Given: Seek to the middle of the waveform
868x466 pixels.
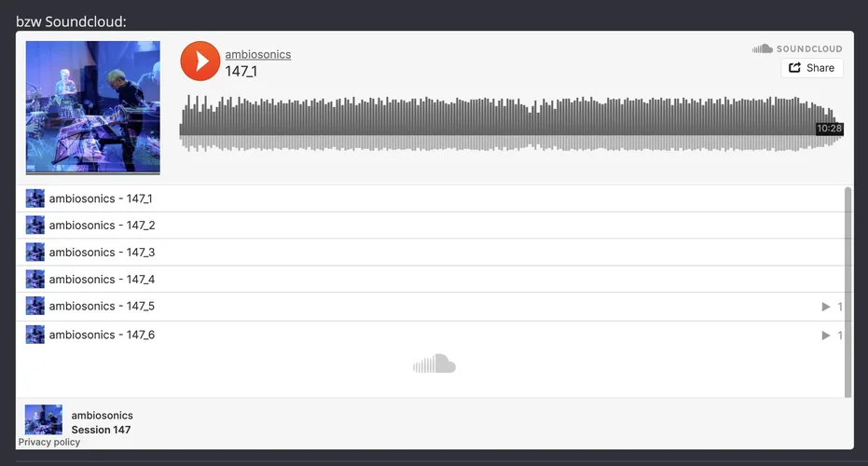Looking at the screenshot, I should coord(510,123).
